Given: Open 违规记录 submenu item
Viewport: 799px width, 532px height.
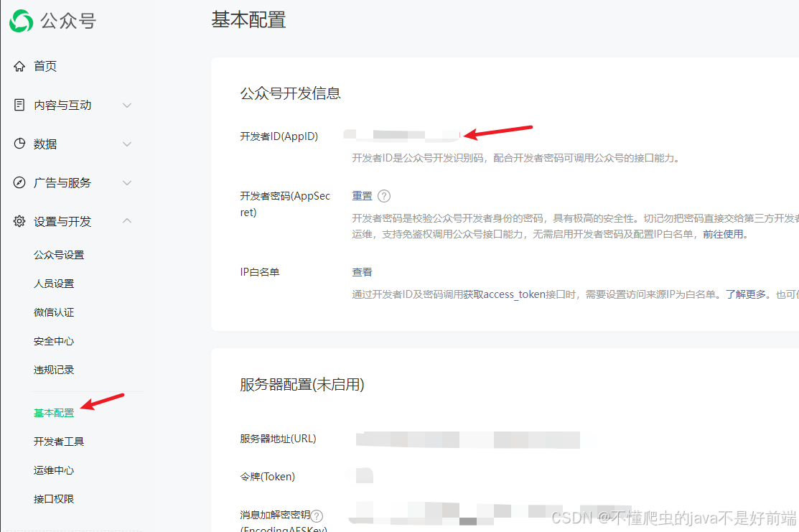Looking at the screenshot, I should coord(54,370).
